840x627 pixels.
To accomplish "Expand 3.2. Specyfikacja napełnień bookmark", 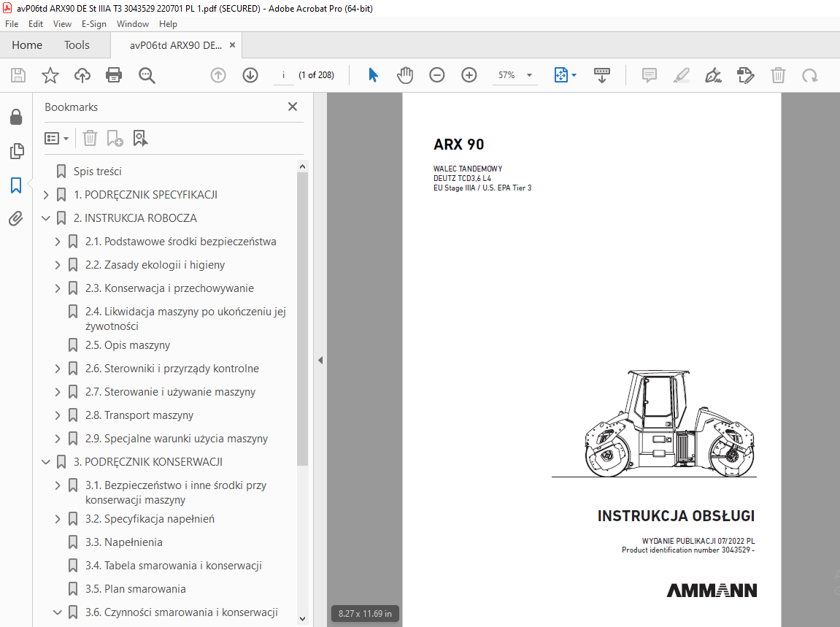I will pyautogui.click(x=58, y=519).
